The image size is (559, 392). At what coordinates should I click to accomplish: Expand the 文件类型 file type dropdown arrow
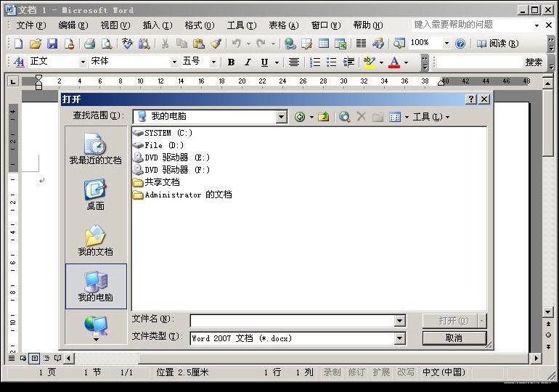point(399,338)
